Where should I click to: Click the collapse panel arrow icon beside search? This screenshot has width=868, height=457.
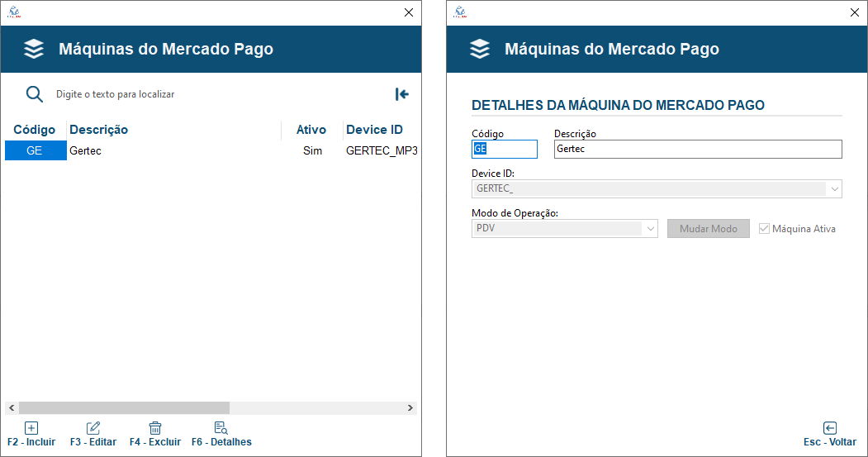(402, 94)
